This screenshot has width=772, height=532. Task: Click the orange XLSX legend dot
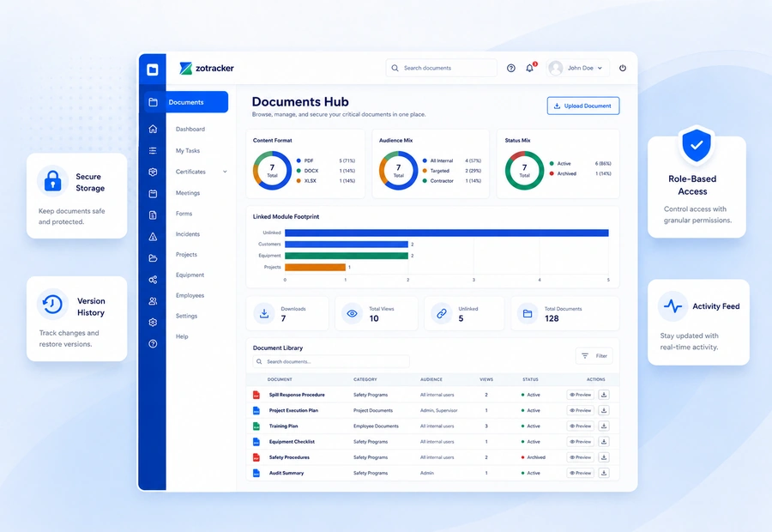[299, 181]
